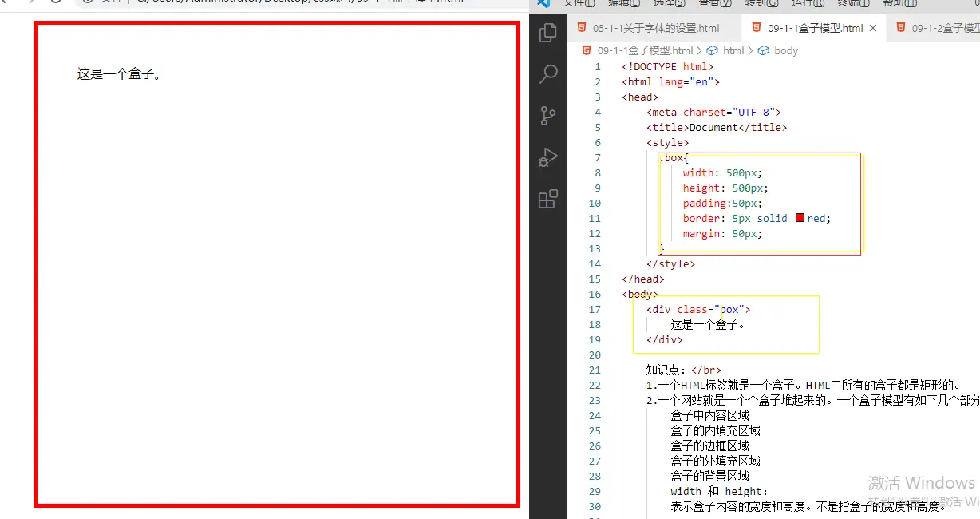
Task: Open the Source Control view
Action: tap(548, 116)
